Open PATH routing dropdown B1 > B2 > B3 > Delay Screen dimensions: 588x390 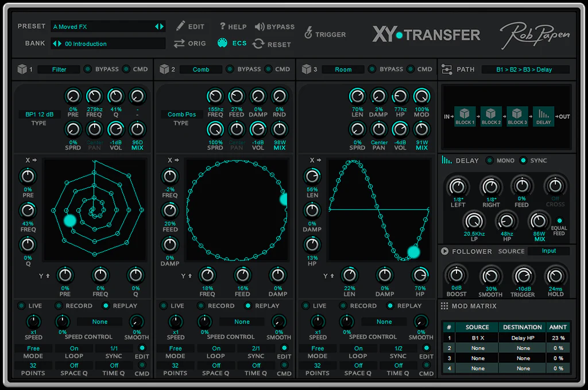[525, 69]
